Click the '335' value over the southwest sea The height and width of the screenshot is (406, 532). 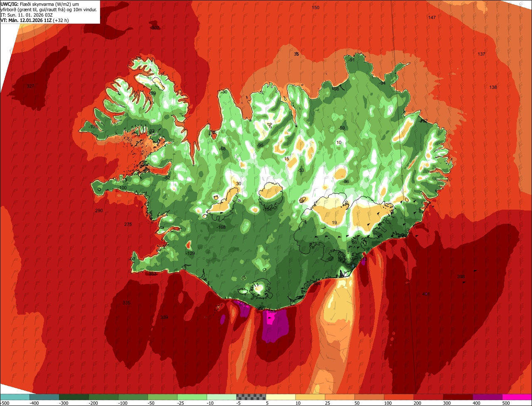pyautogui.click(x=126, y=303)
